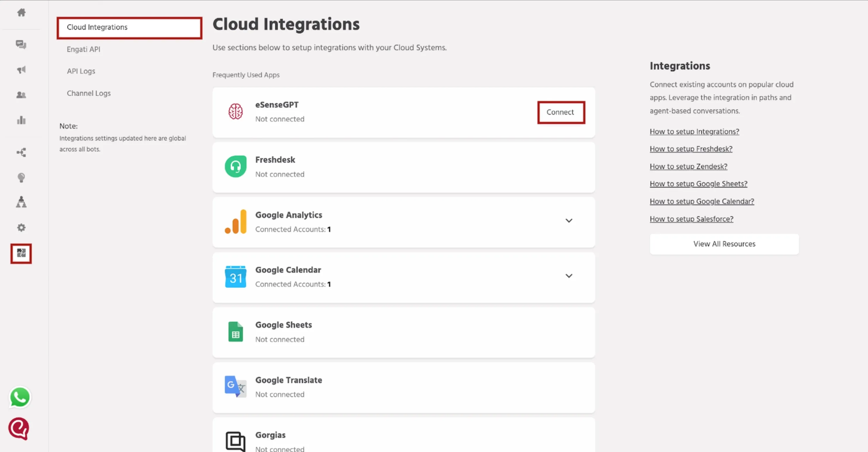Click the View All Resources button
The image size is (868, 452).
tap(724, 244)
